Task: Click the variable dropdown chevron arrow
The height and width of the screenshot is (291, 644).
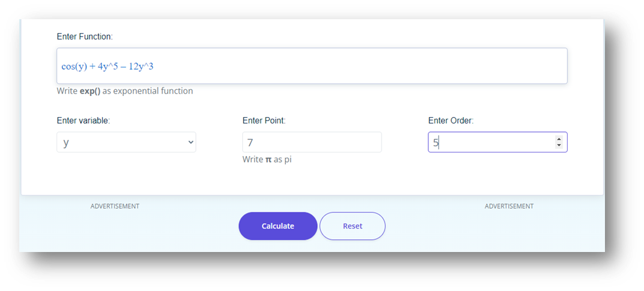Action: click(x=191, y=142)
